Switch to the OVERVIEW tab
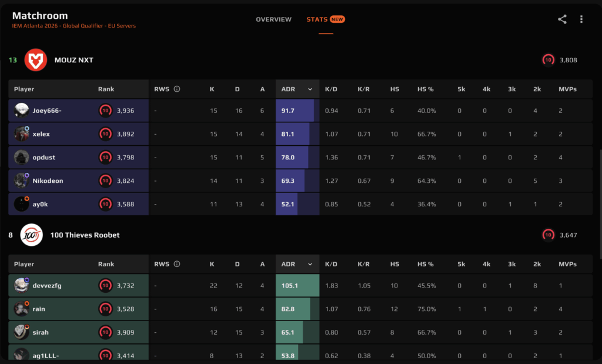Viewport: 602px width, 364px height. click(x=274, y=19)
